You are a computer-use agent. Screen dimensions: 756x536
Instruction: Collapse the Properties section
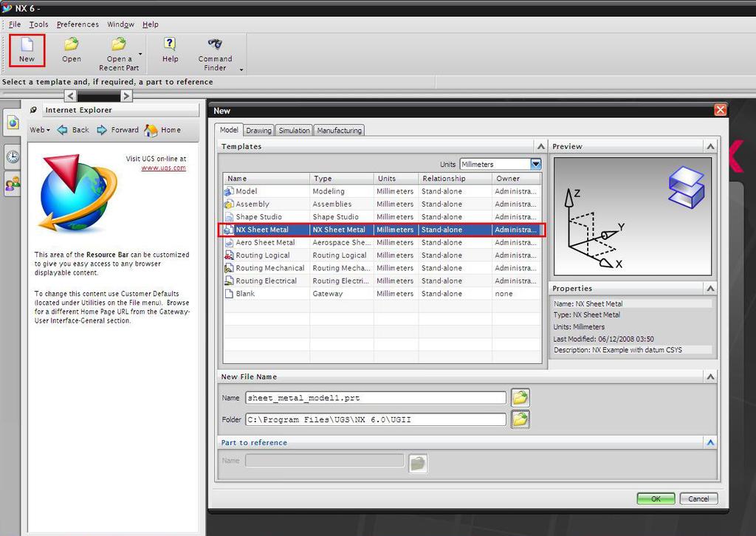point(710,288)
